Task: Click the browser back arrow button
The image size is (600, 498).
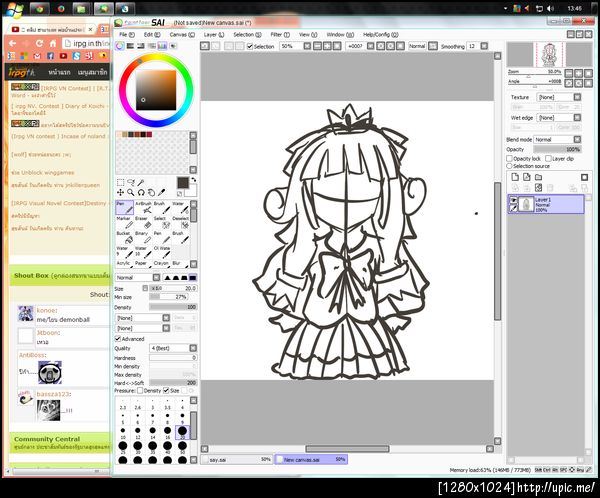Action: [x=13, y=44]
